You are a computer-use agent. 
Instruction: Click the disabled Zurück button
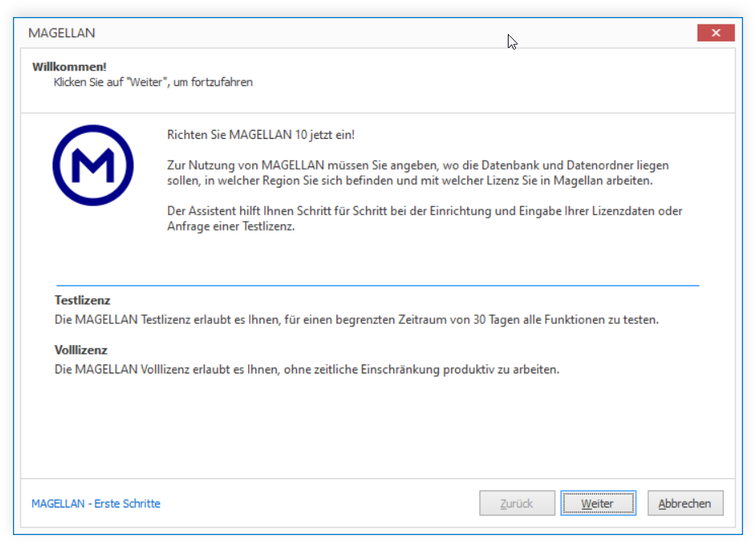click(x=517, y=503)
